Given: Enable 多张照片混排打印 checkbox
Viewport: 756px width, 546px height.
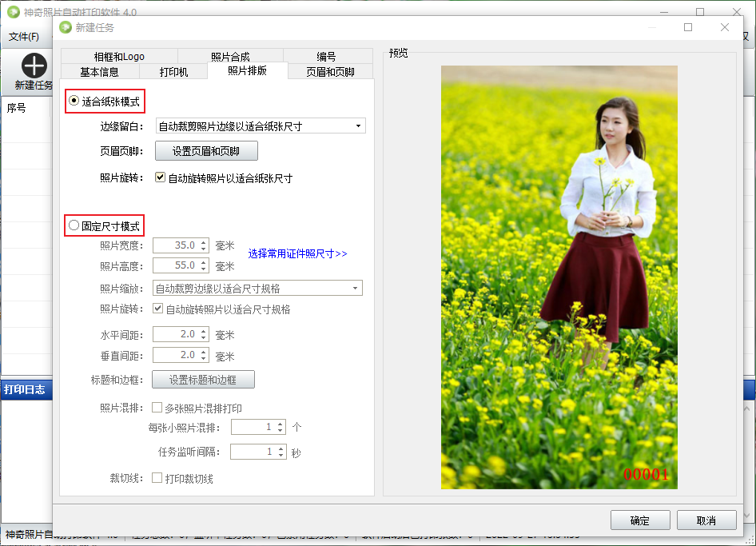Looking at the screenshot, I should coord(157,408).
